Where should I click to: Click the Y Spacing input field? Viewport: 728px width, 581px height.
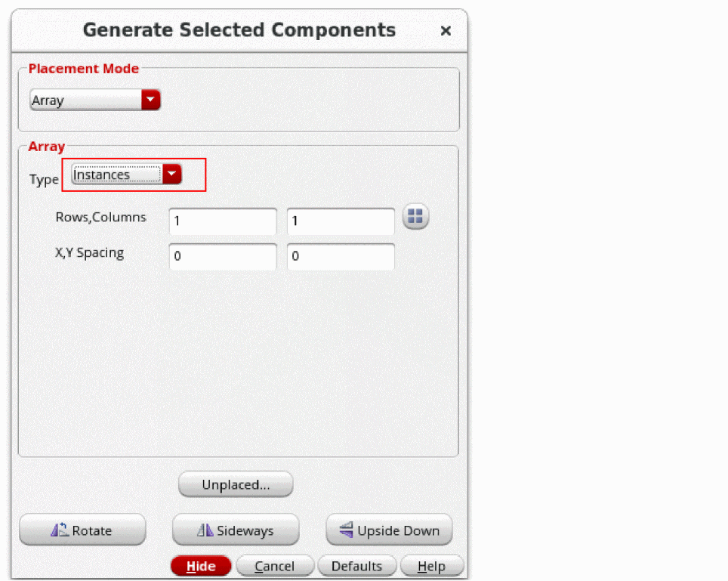(341, 256)
